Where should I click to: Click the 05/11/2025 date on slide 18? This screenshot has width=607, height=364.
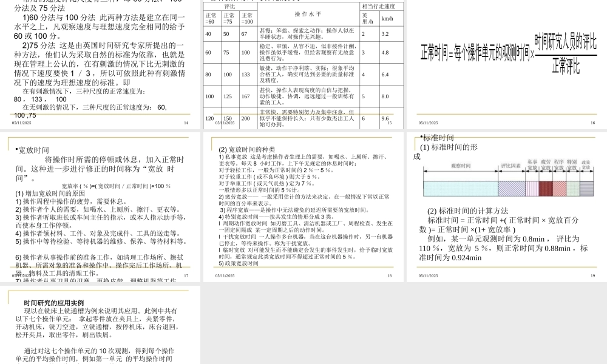(225, 275)
